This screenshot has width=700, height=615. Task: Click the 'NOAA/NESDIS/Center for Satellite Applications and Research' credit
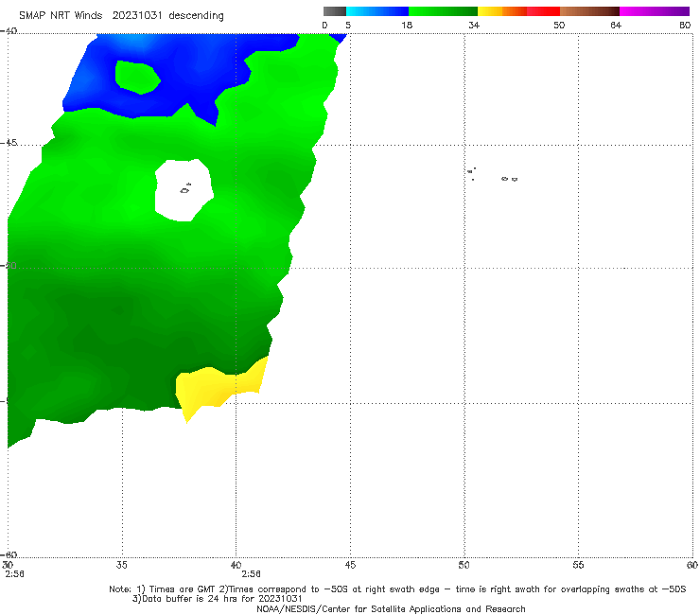391,608
